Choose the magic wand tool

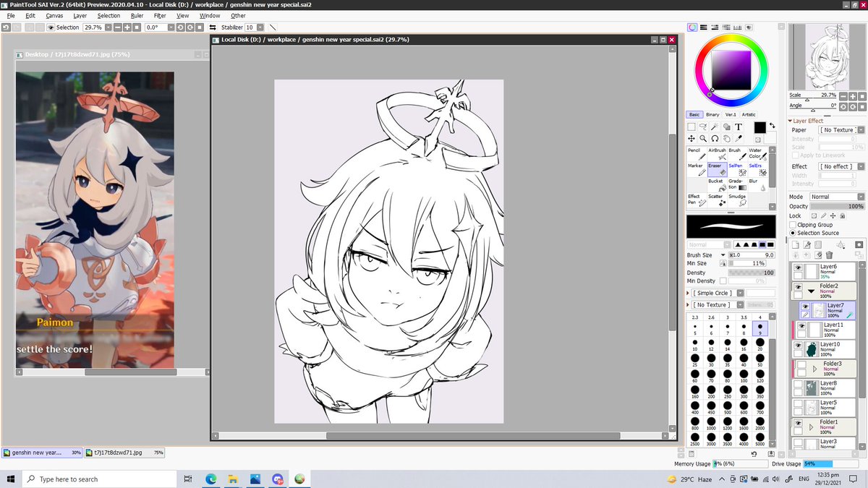[715, 127]
